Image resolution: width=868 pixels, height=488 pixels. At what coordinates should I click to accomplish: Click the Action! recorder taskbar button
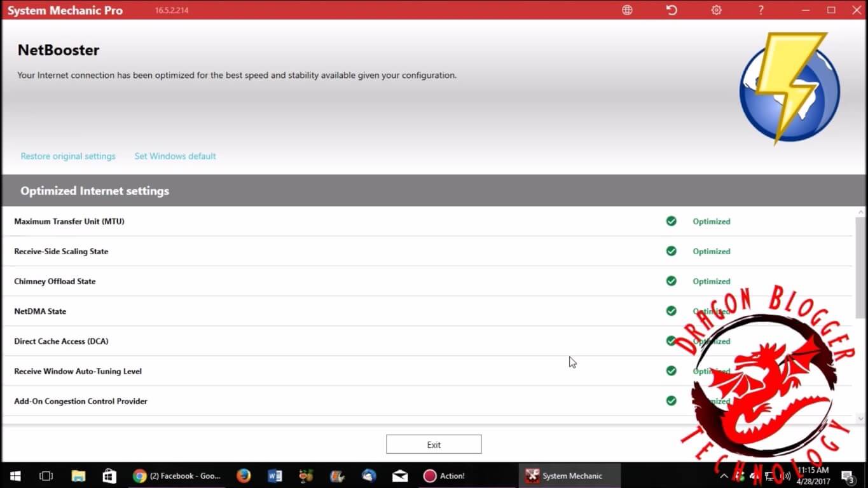point(444,476)
